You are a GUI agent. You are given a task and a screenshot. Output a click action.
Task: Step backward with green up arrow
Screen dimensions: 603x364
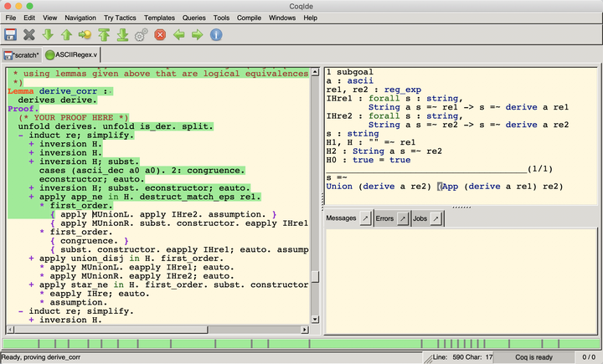click(66, 35)
